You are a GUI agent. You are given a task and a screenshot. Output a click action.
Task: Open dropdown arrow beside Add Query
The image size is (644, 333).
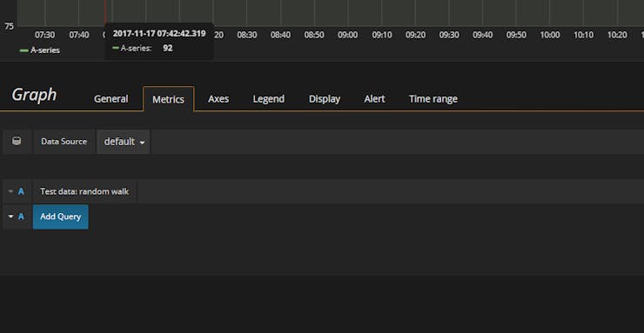(10, 216)
